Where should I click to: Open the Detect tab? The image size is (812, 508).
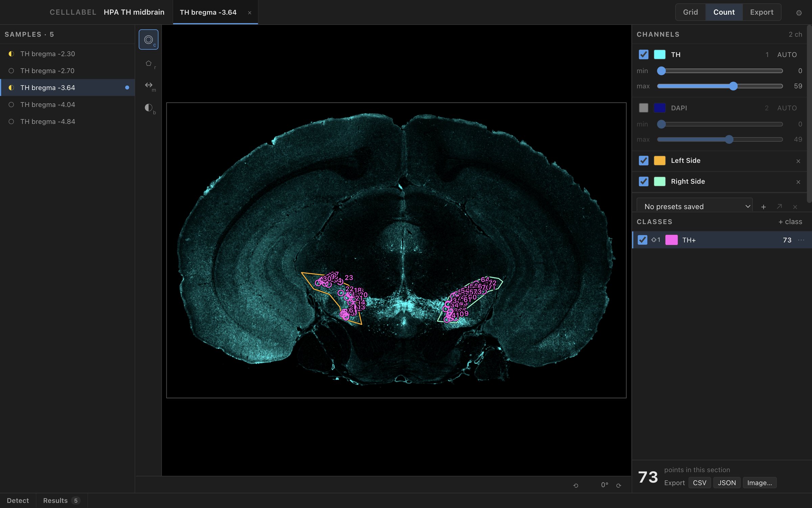18,500
